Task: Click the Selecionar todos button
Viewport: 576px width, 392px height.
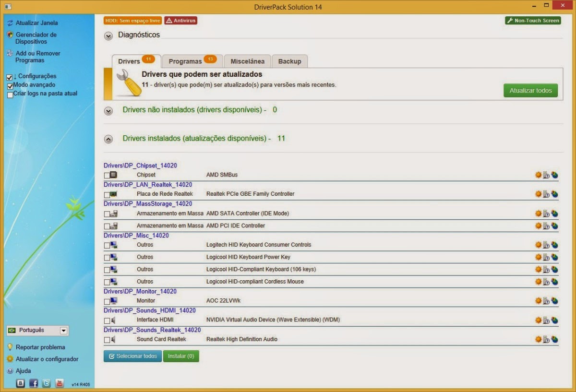Action: coord(132,356)
